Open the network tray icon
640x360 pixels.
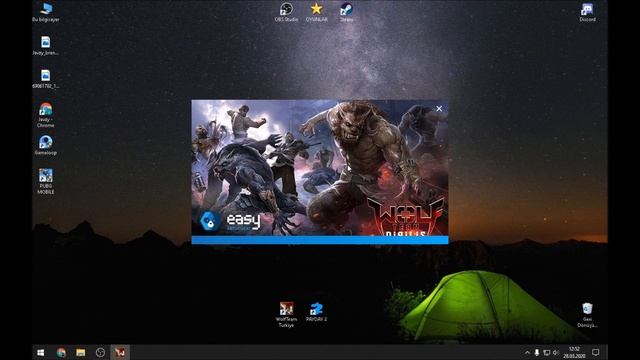click(547, 352)
